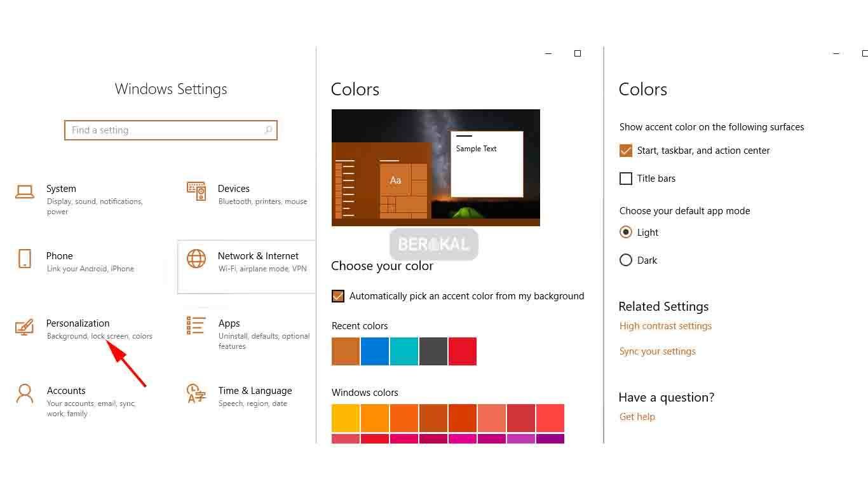Enable the Title bars checkbox

[626, 179]
